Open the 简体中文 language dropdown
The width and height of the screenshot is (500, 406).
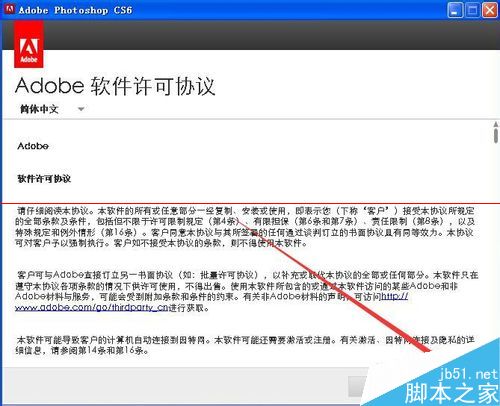pos(52,109)
